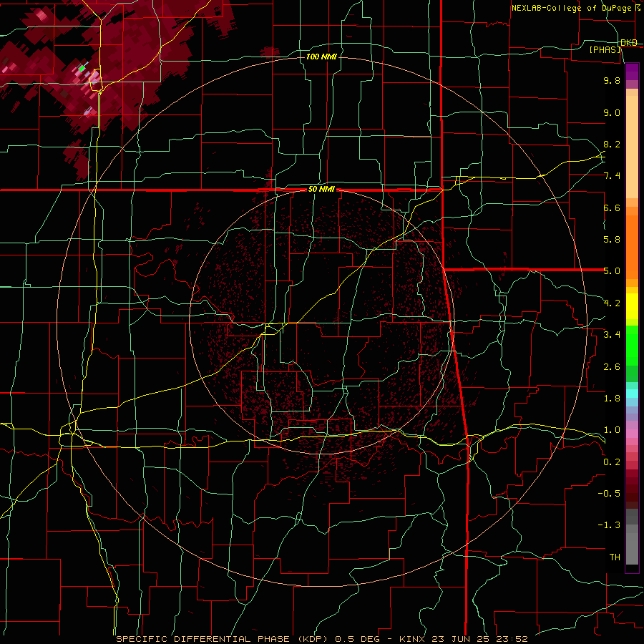The width and height of the screenshot is (644, 644).
Task: Click the 2.6 scale value
Action: click(612, 367)
